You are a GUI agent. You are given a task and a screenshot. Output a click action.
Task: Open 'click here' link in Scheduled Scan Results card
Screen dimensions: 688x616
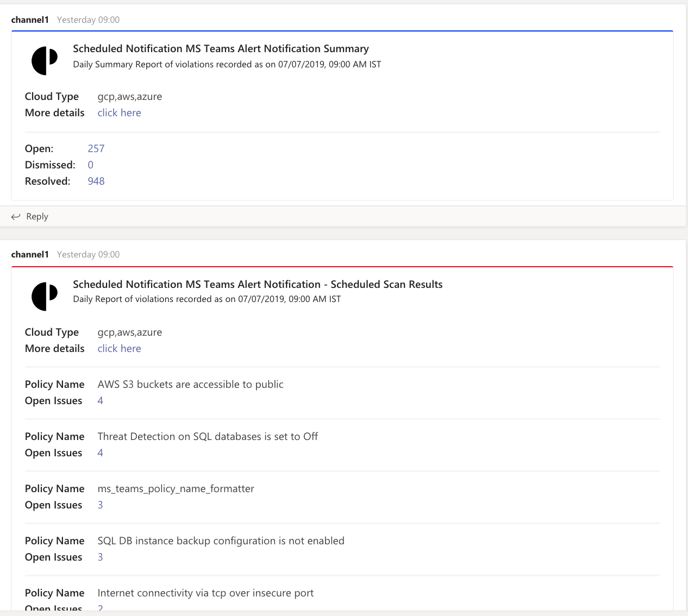(119, 348)
